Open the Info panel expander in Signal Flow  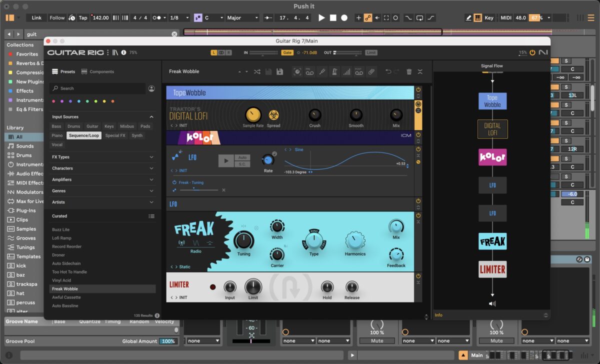[x=545, y=315]
